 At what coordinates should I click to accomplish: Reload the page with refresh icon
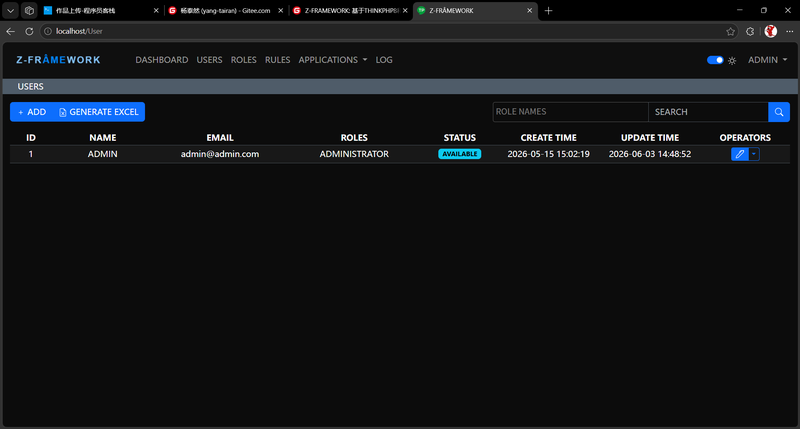click(29, 31)
